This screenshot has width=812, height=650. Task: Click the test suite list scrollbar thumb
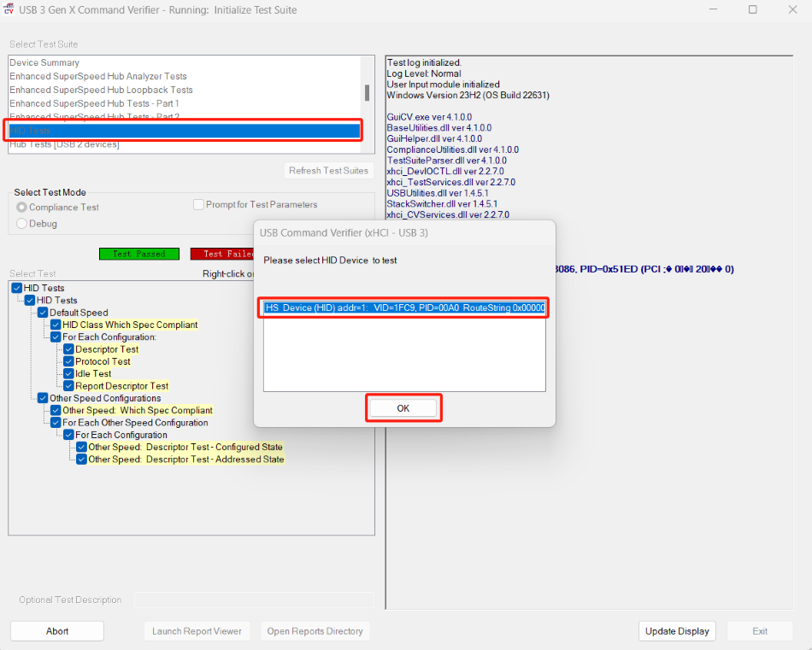pos(368,93)
